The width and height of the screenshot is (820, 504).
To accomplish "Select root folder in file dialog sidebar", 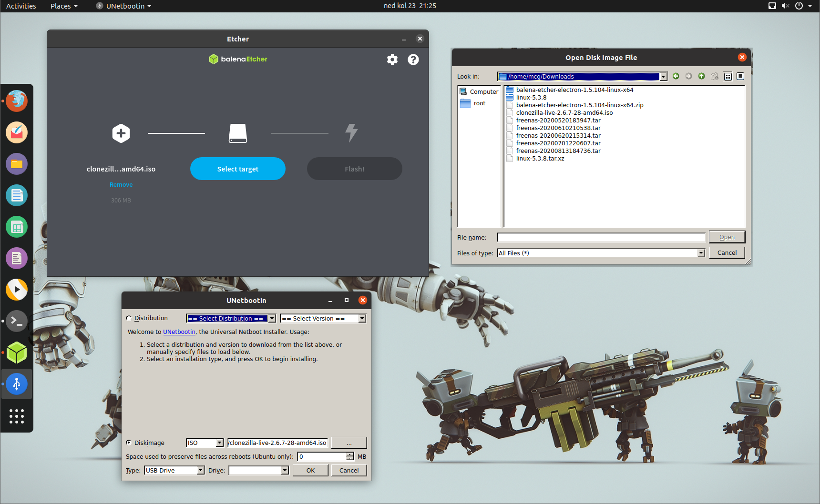I will point(473,103).
